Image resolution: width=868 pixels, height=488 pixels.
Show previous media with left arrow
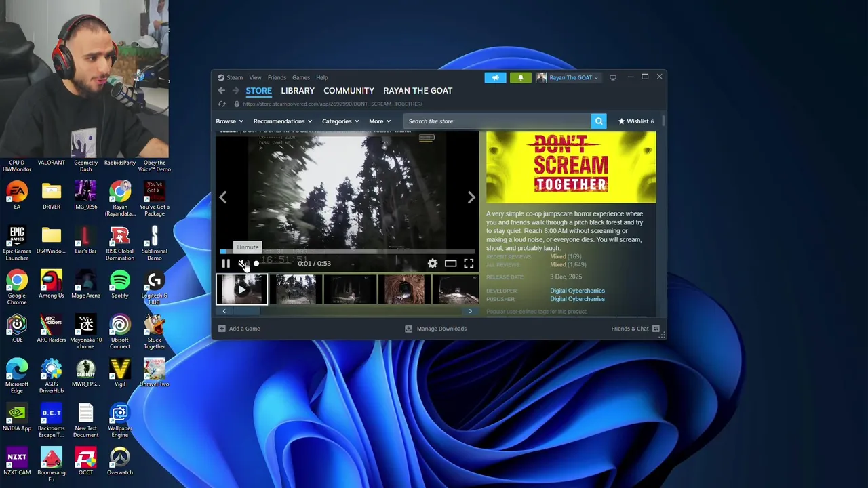pyautogui.click(x=223, y=197)
